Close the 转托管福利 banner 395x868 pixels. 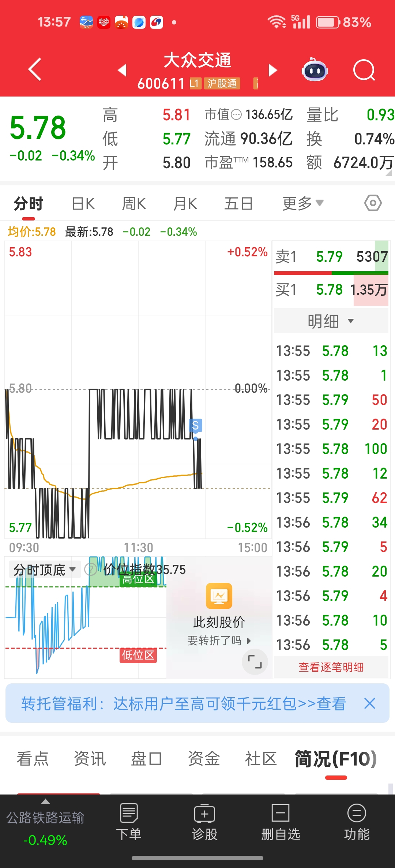370,703
